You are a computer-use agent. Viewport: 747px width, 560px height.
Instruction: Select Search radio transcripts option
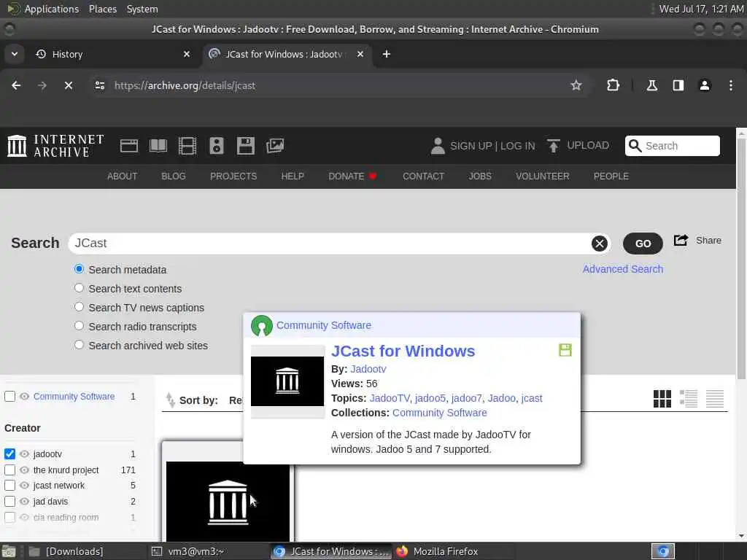coord(79,326)
